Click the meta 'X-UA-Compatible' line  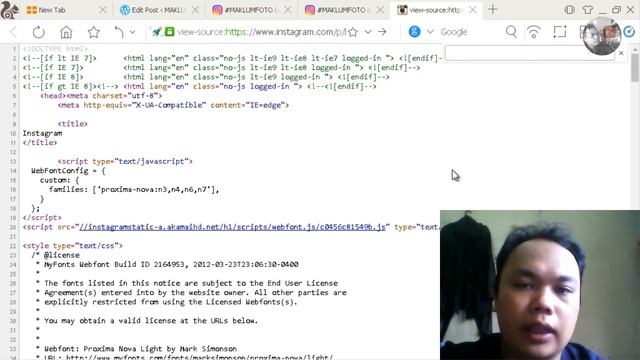173,105
